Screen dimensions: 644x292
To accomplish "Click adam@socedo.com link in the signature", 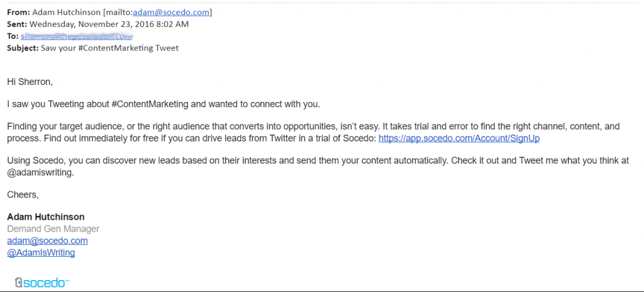I will click(x=47, y=240).
